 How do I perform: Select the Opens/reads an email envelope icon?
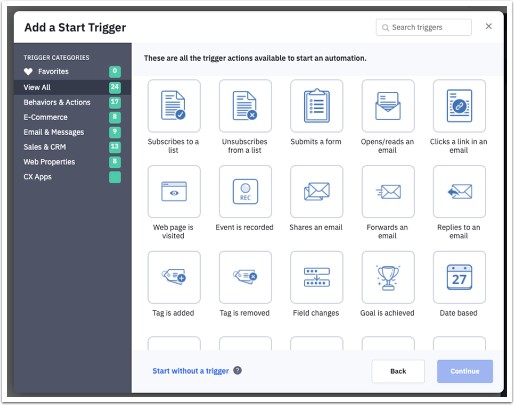[388, 106]
